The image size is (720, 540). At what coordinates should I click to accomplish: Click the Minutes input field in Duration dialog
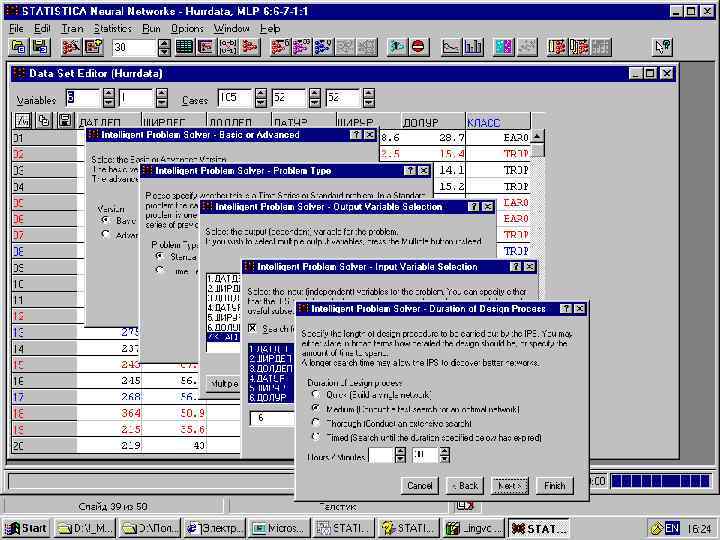pos(425,455)
